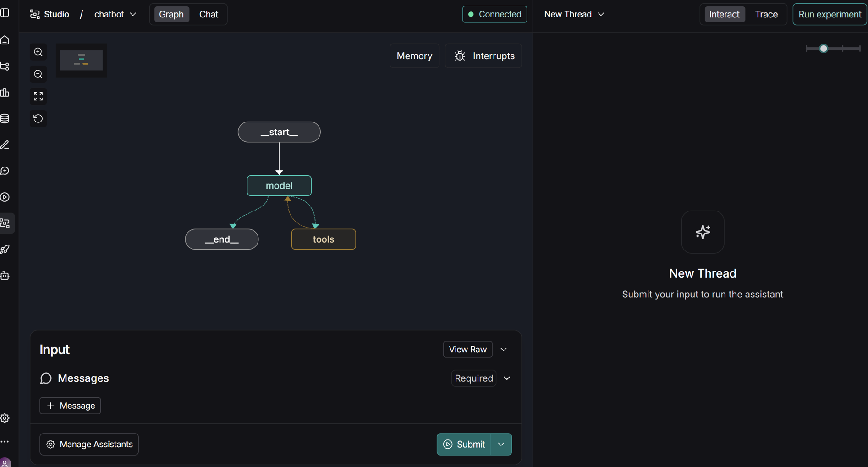Select the Graph tab
This screenshot has width=868, height=467.
(171, 14)
